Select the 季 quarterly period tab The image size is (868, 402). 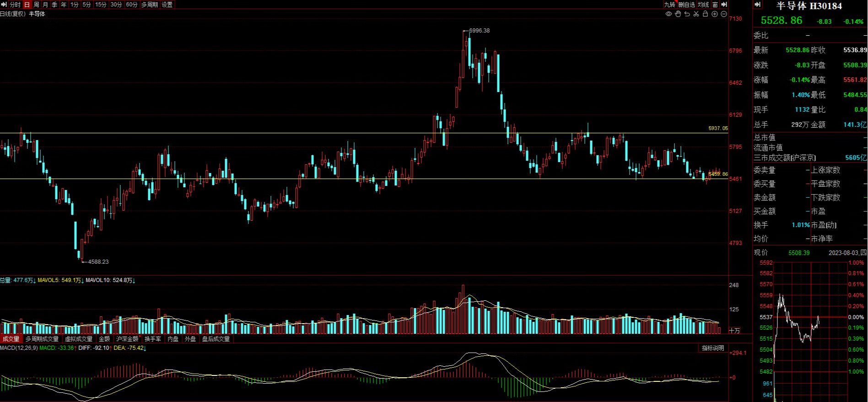point(54,5)
